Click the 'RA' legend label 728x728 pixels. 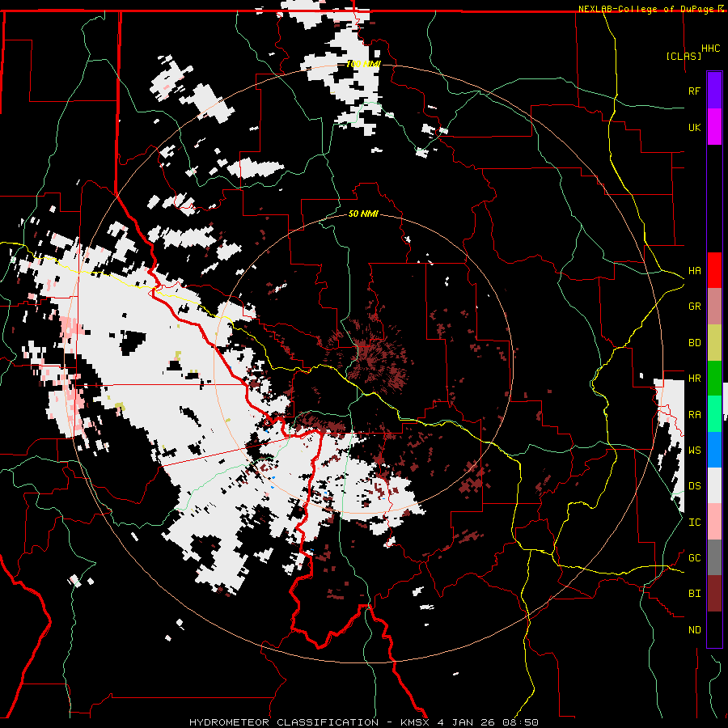pyautogui.click(x=694, y=415)
